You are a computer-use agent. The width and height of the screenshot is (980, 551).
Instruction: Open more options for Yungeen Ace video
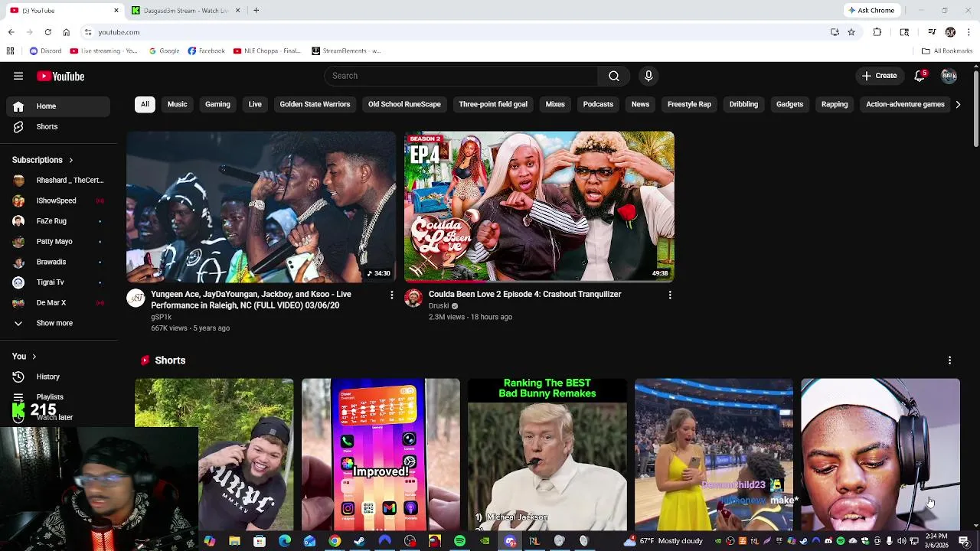[x=391, y=295]
